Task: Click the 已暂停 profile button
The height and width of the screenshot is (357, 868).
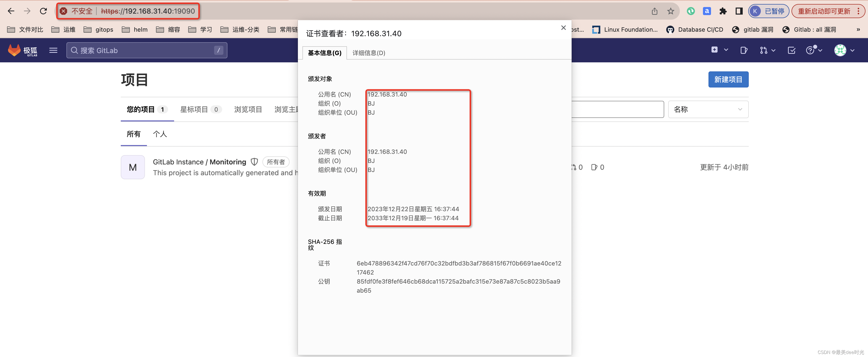Action: (769, 11)
